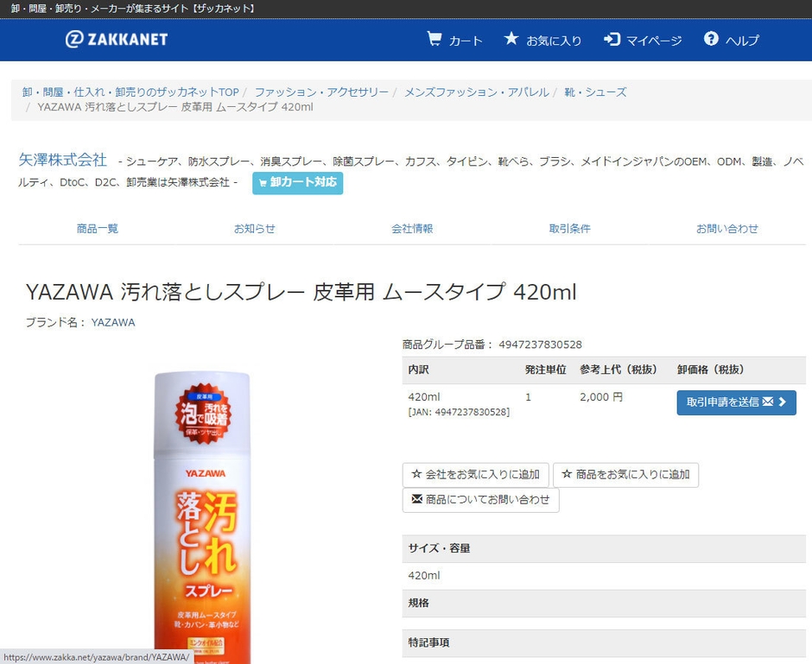Open the お知らせ section

point(255,229)
